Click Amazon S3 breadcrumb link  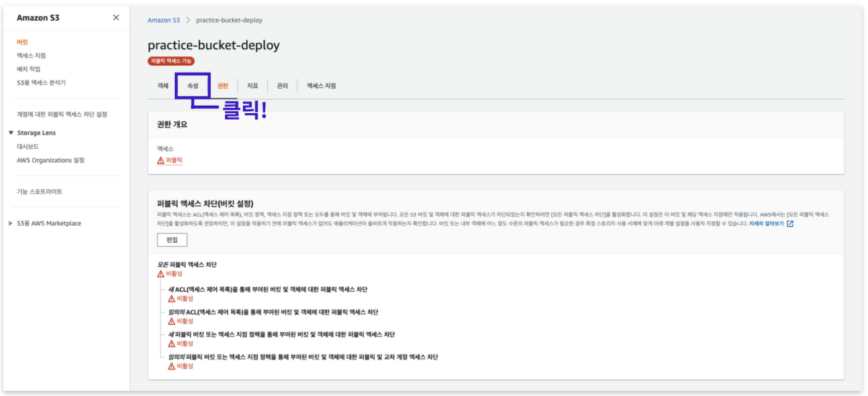coord(163,20)
